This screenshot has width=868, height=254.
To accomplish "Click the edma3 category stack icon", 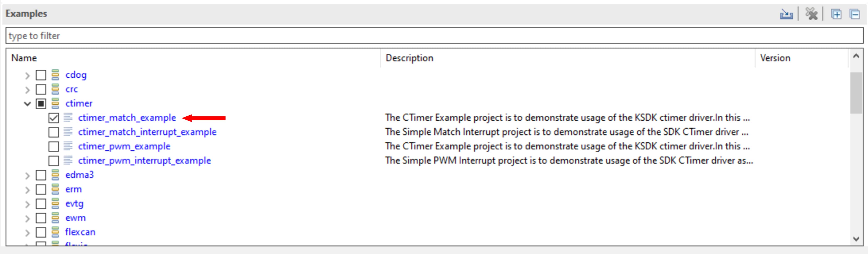I will coord(55,175).
